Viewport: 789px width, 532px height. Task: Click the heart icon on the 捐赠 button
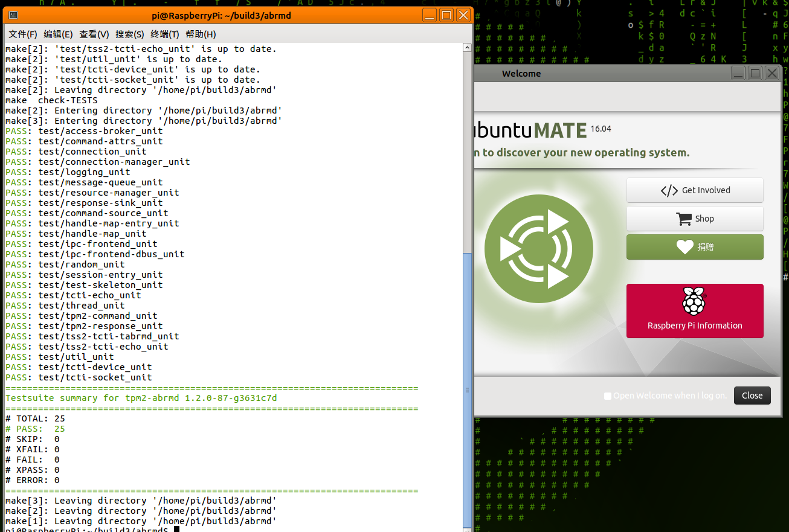684,247
